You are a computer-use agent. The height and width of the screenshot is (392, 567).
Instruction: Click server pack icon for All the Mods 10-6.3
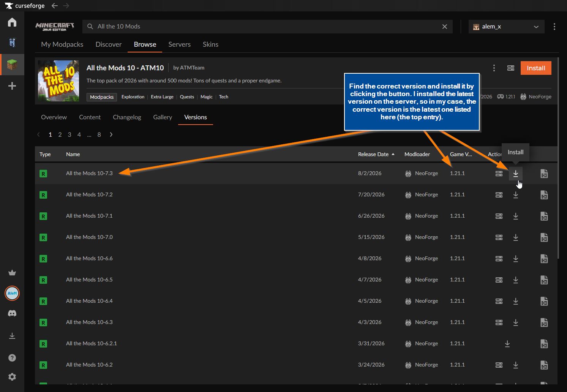(x=499, y=322)
